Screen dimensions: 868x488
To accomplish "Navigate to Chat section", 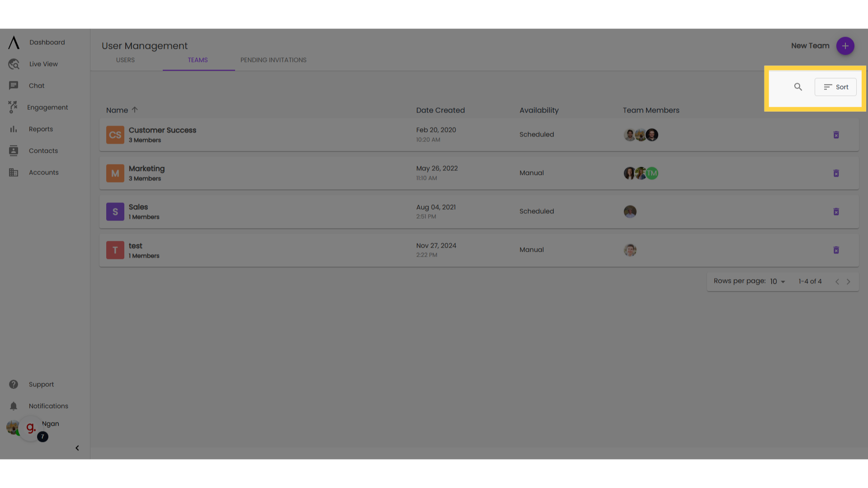I will pyautogui.click(x=36, y=85).
